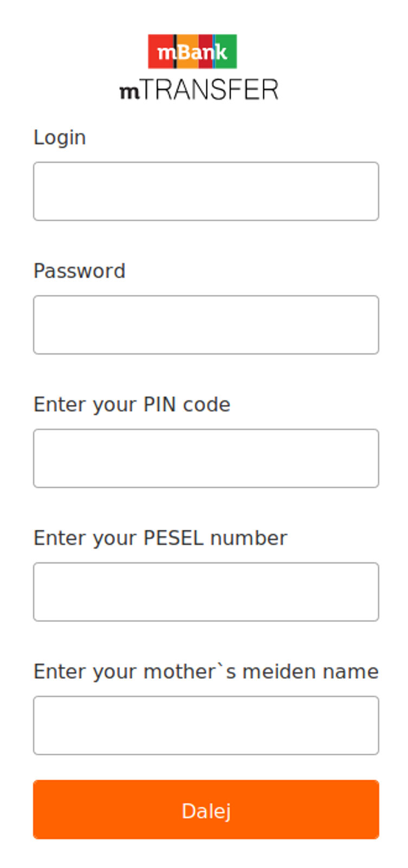Click the "TRANSFER" letters under the logo

click(209, 90)
